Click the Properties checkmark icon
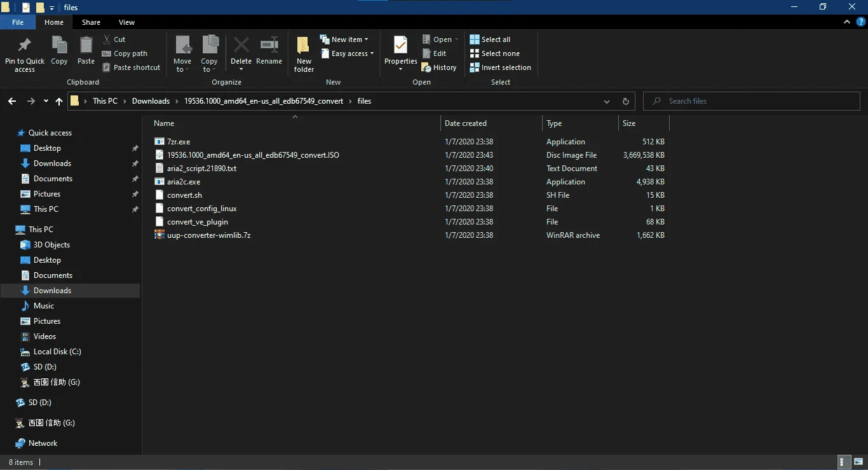The width and height of the screenshot is (868, 470). click(400, 45)
